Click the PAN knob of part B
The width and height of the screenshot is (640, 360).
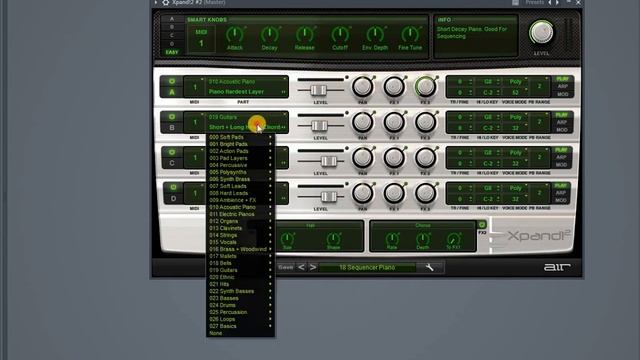362,122
